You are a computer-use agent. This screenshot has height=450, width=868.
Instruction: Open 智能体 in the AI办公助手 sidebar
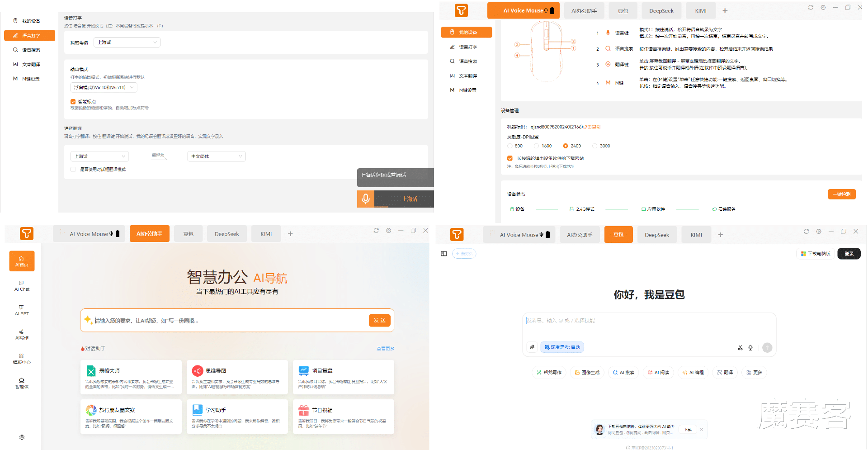(x=22, y=384)
